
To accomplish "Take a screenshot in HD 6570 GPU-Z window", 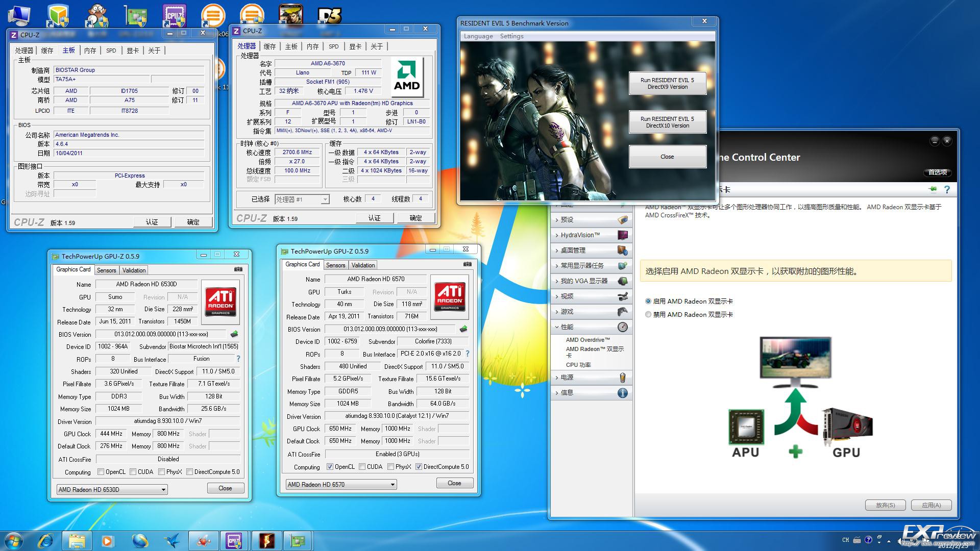I will 468,264.
